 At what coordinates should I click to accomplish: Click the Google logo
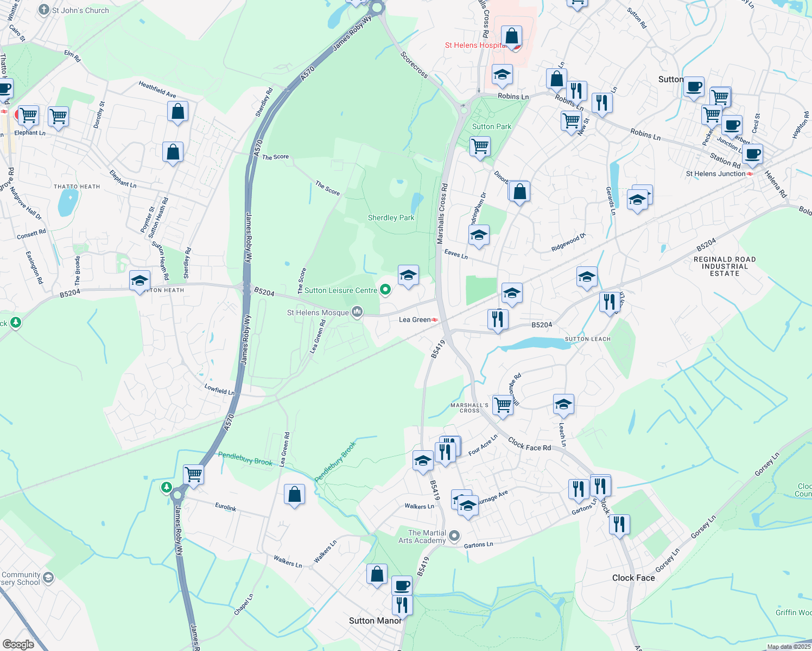[x=18, y=644]
